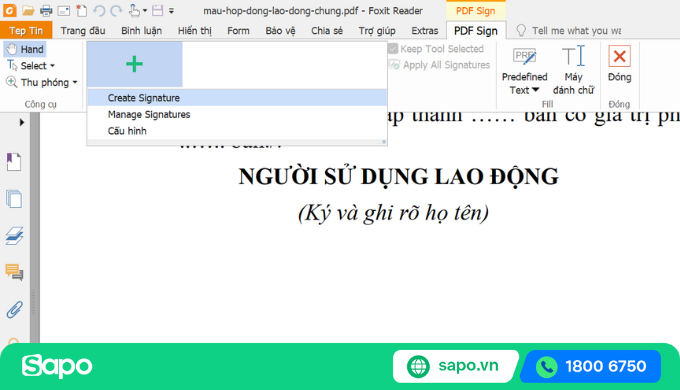Expand the Select tool dropdown

pyautogui.click(x=52, y=66)
